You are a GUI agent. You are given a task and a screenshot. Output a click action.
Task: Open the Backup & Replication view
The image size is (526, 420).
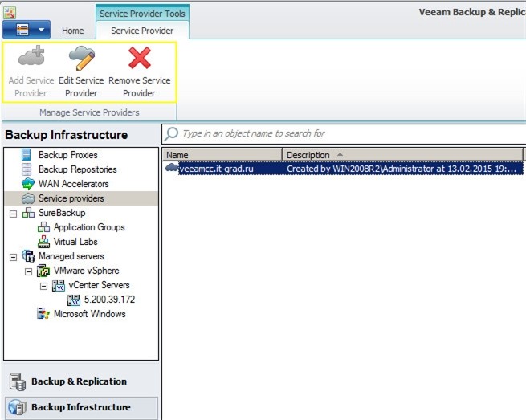point(79,381)
